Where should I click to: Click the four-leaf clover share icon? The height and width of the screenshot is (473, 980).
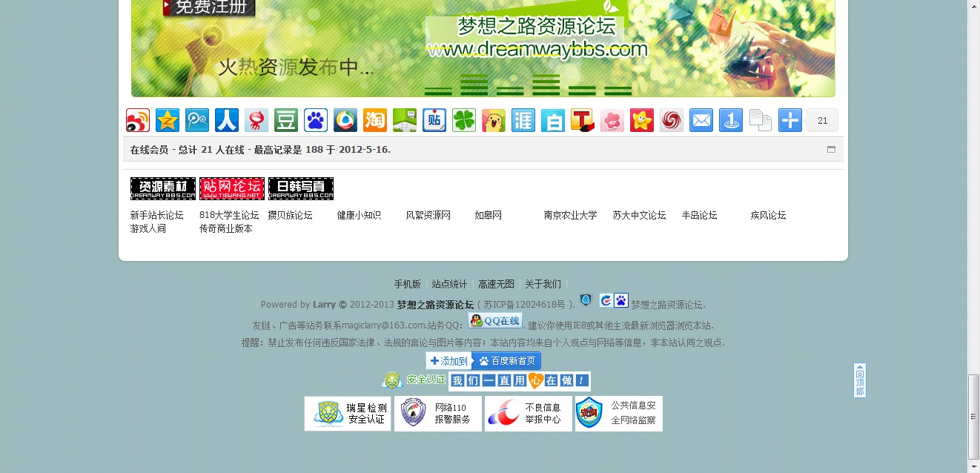click(464, 120)
